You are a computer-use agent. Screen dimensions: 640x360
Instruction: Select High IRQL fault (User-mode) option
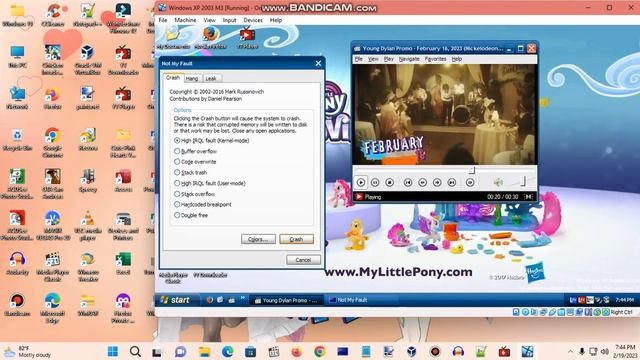pyautogui.click(x=210, y=183)
